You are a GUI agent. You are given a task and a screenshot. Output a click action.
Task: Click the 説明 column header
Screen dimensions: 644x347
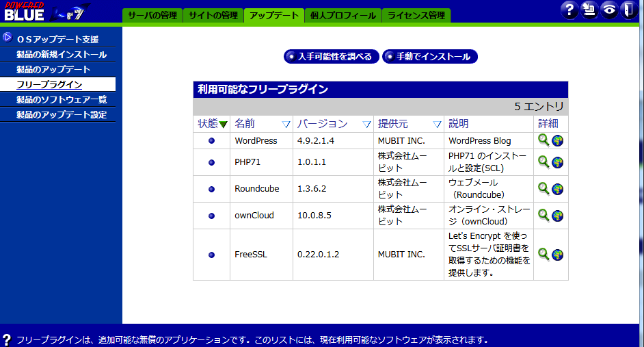point(458,124)
